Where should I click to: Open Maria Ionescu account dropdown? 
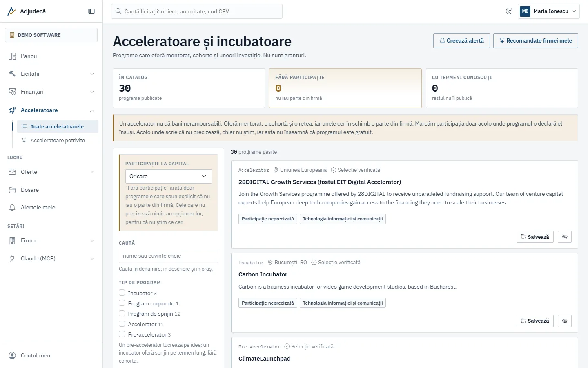tap(549, 11)
